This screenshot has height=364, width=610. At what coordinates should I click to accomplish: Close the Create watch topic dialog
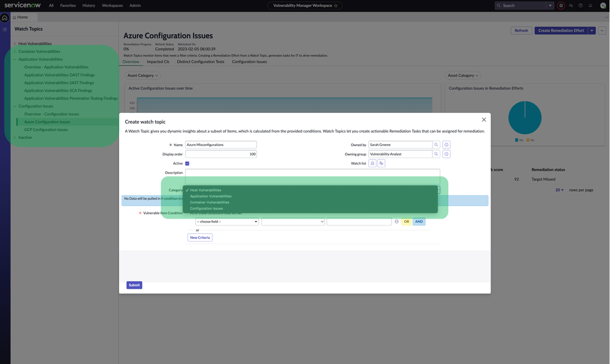[x=484, y=120]
